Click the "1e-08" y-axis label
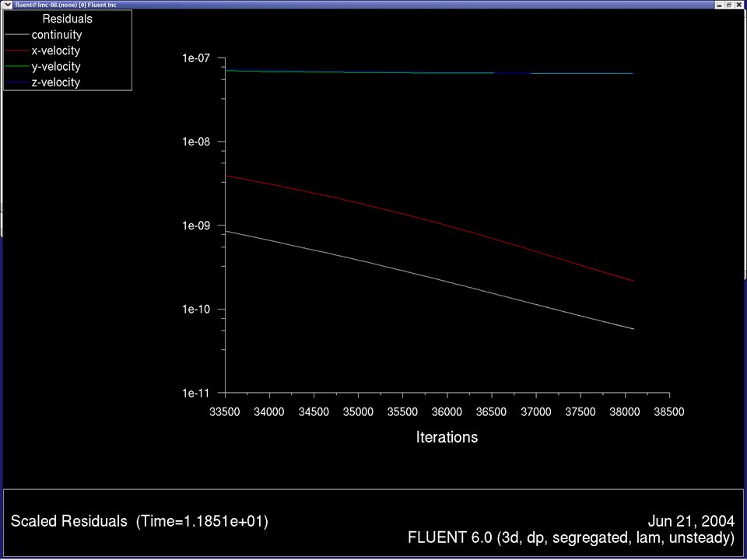The width and height of the screenshot is (747, 560). pyautogui.click(x=196, y=142)
